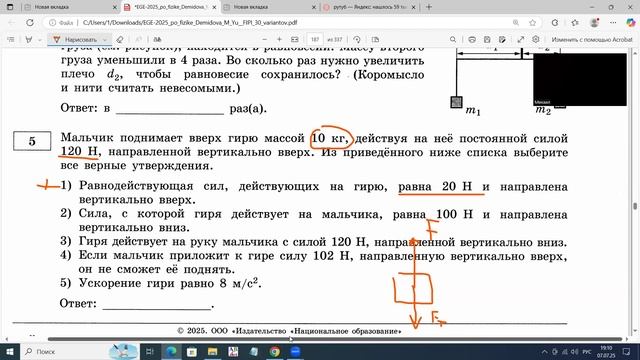Expand the Нарисовать pen options arrow
Image resolution: width=640 pixels, height=360 pixels.
click(x=105, y=40)
